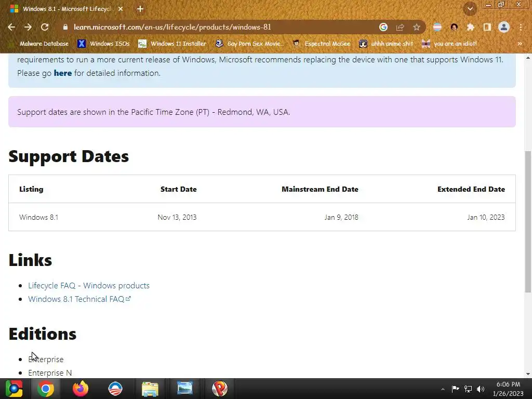Show hidden system tray icons
Screen dimensions: 532x399
pyautogui.click(x=443, y=389)
